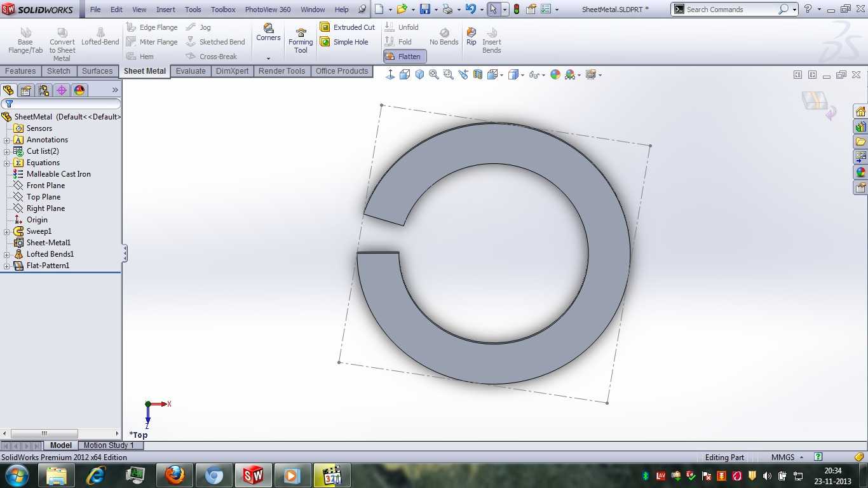The width and height of the screenshot is (868, 488).
Task: Click the Base Flange/Tab tool
Action: point(25,41)
